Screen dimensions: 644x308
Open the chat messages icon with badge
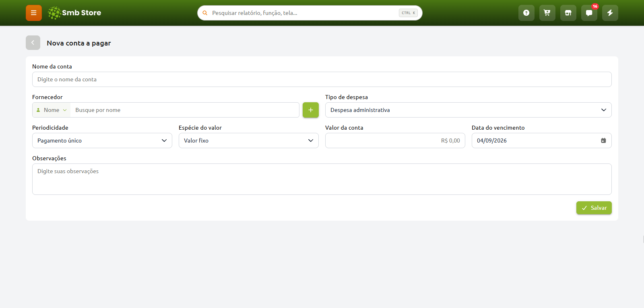(x=589, y=13)
